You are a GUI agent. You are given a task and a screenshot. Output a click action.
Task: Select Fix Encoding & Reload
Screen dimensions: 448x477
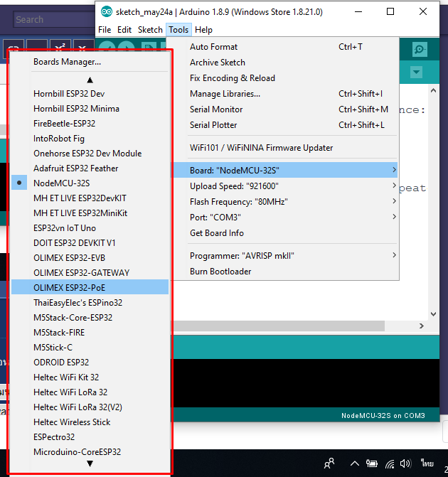(x=285, y=78)
